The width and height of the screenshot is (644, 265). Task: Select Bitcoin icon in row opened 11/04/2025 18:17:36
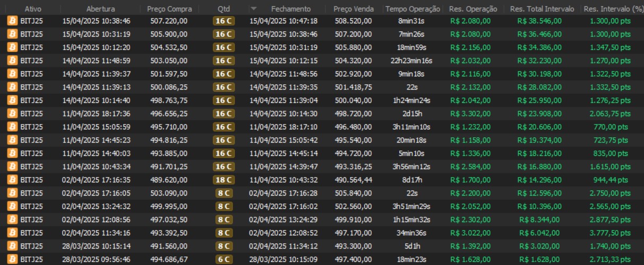[12, 113]
